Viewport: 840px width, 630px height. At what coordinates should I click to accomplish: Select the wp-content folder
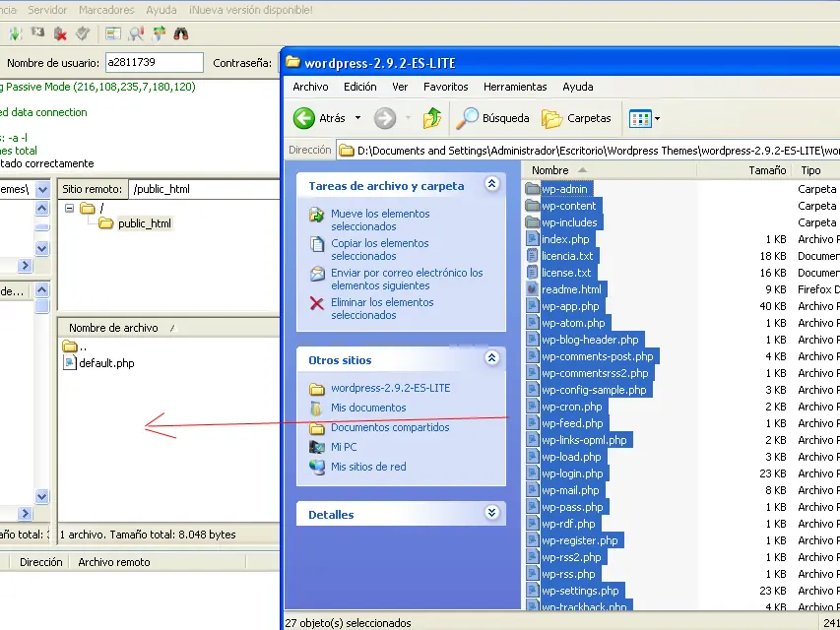(568, 206)
